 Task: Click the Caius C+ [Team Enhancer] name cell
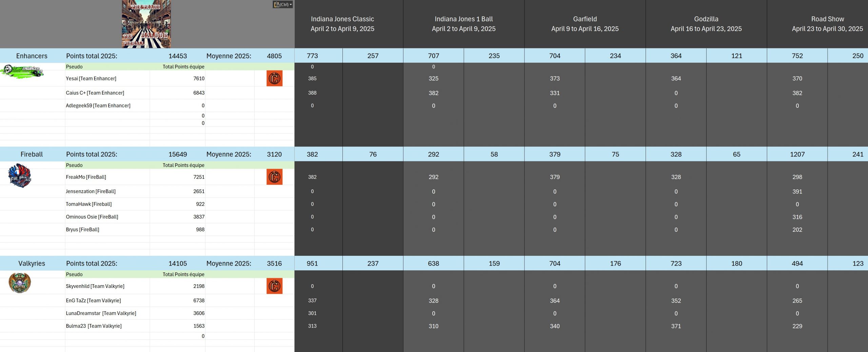coord(95,93)
